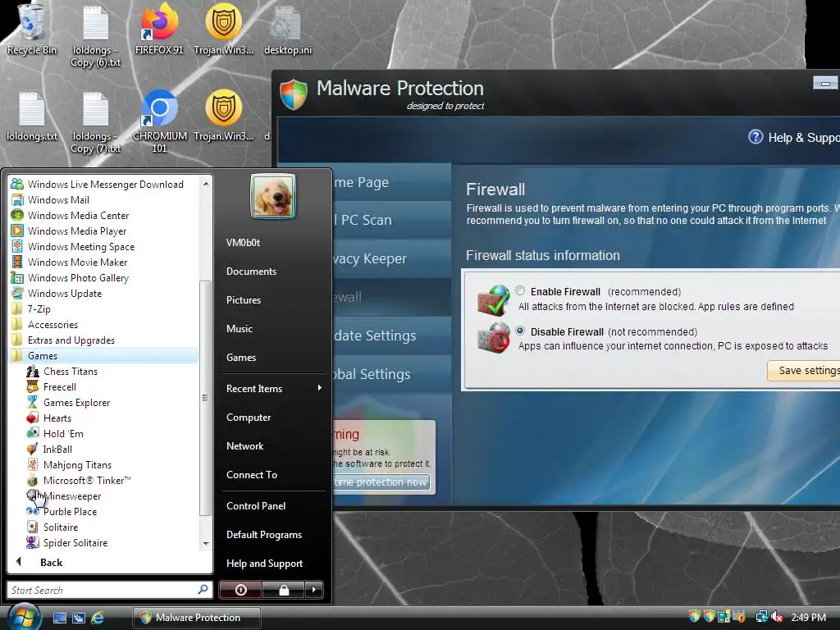Open Windows Movie Maker
Image resolution: width=840 pixels, height=630 pixels.
(x=78, y=262)
